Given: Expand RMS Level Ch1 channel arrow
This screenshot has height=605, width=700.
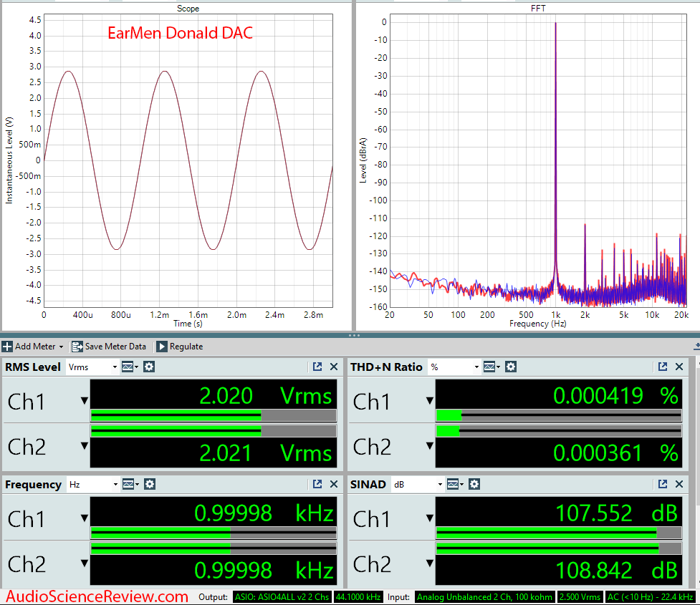Looking at the screenshot, I should point(85,401).
